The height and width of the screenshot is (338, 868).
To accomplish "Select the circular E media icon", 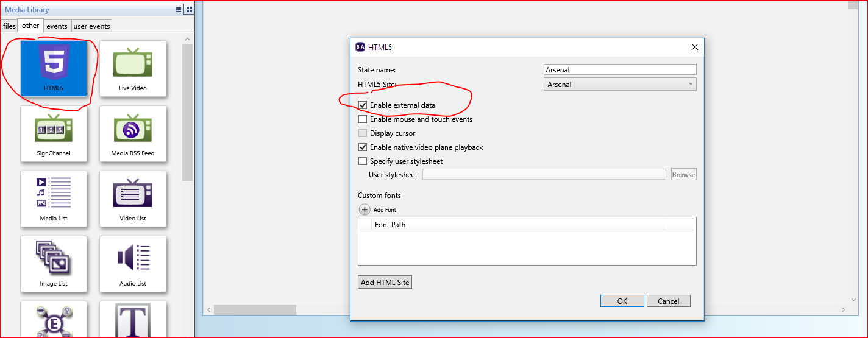I will 54,320.
